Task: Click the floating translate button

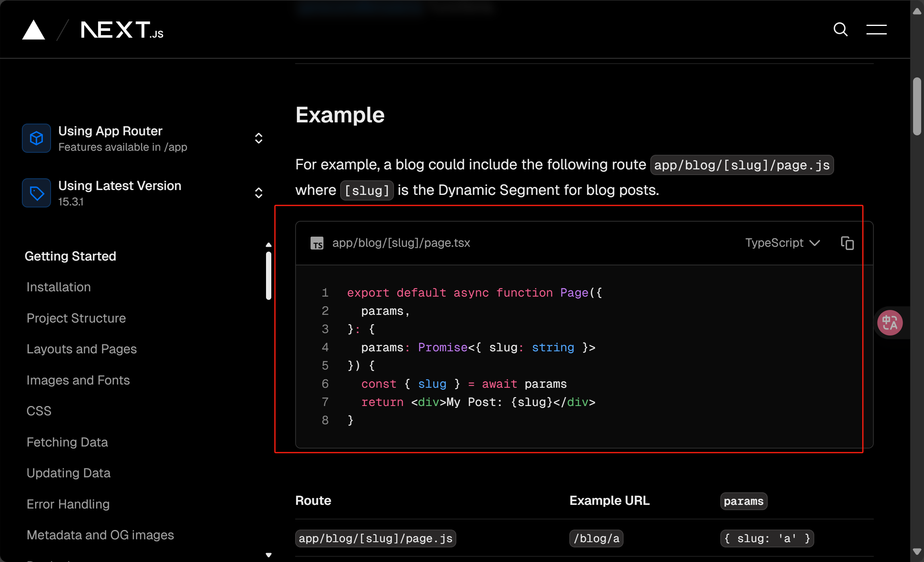Action: [x=890, y=323]
